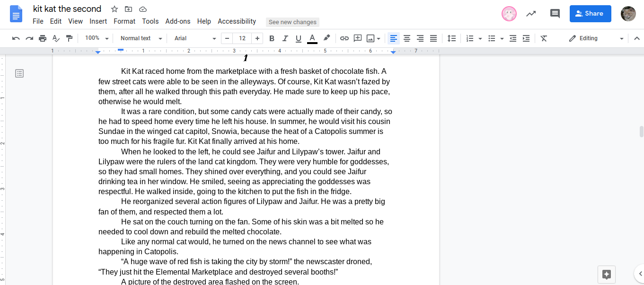Open the 100% zoom dropdown

[x=97, y=38]
